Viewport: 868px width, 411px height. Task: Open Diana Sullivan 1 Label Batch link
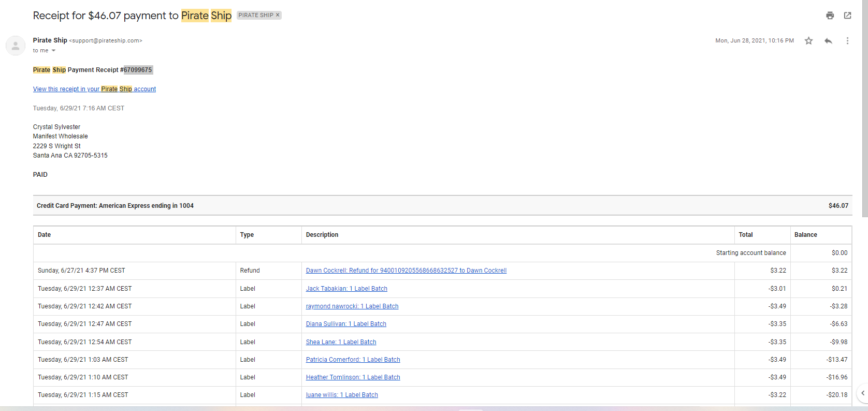(x=346, y=324)
